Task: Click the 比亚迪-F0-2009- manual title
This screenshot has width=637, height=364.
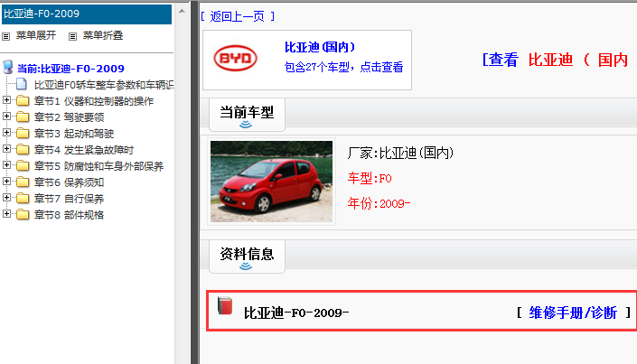Action: [x=296, y=313]
